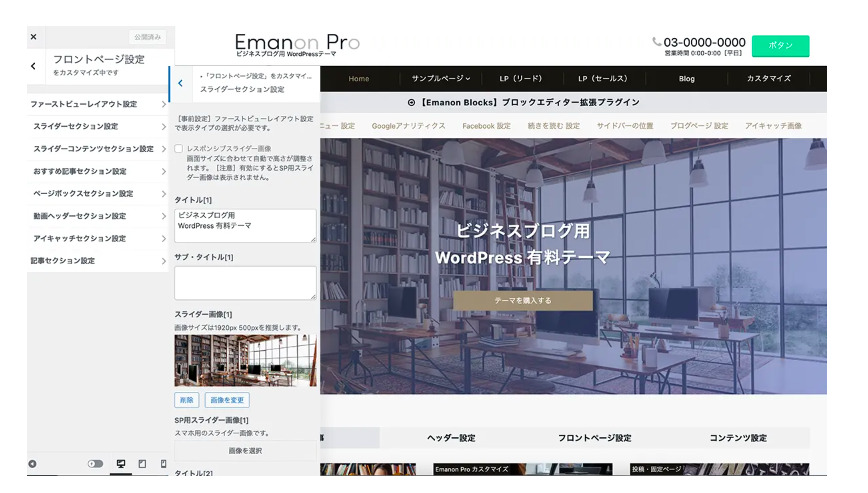
Task: Click サイドバーの位置 link
Action: click(625, 126)
